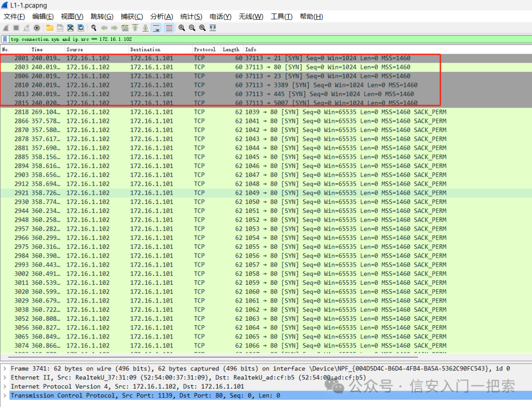
Task: Sort by the Source column header
Action: (97, 50)
